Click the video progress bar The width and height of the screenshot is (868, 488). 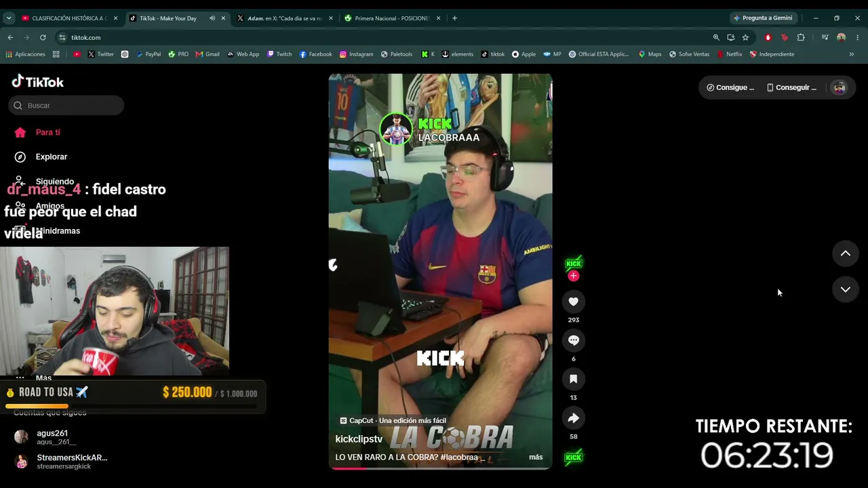click(x=440, y=468)
